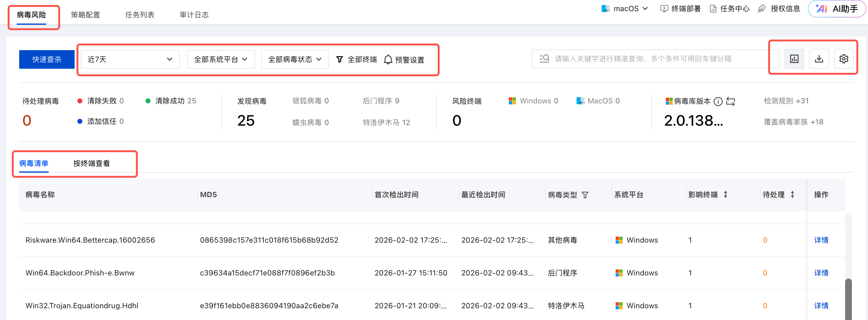Screen dimensions: 868x320
Task: Click the 快速查杀 button
Action: pyautogui.click(x=47, y=59)
